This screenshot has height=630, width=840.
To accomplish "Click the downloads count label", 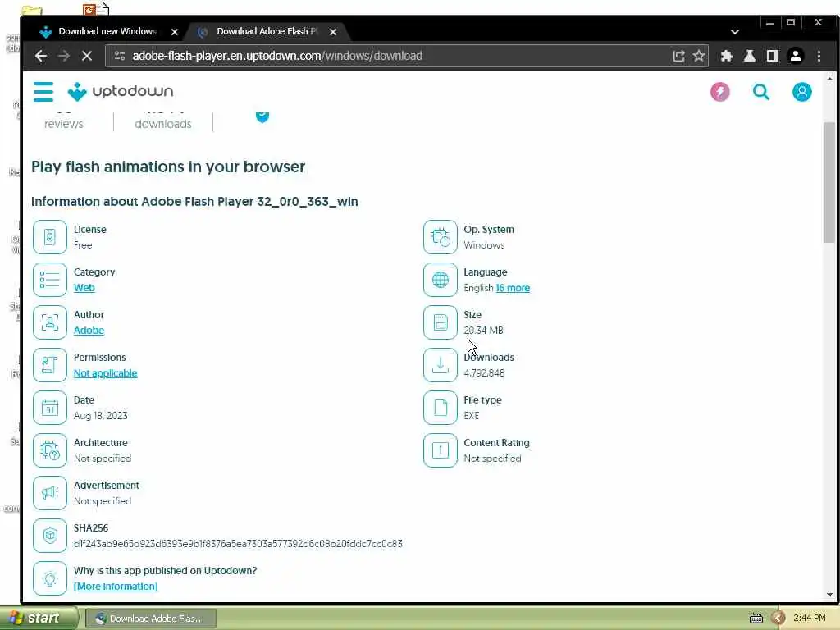I will click(163, 124).
